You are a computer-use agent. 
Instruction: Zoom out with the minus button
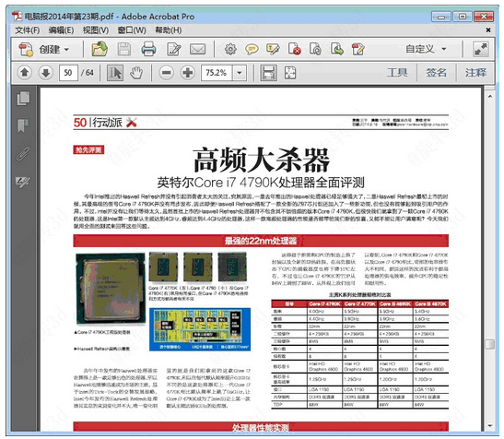point(166,73)
